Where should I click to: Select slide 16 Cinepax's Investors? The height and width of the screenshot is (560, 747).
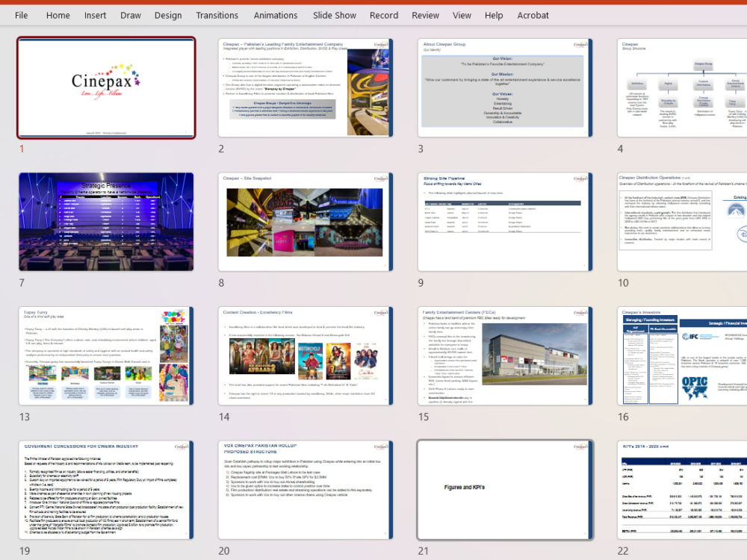tap(682, 355)
